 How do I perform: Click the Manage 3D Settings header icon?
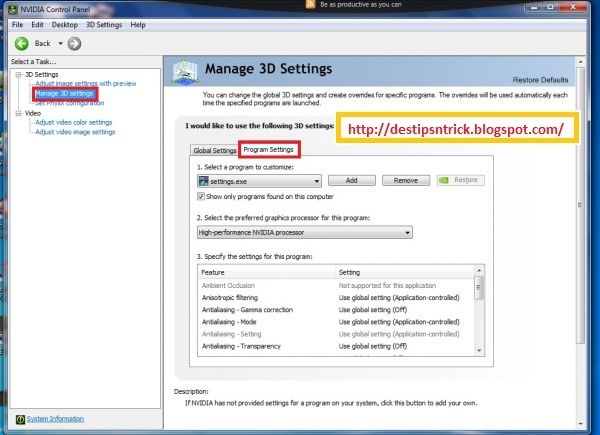185,72
